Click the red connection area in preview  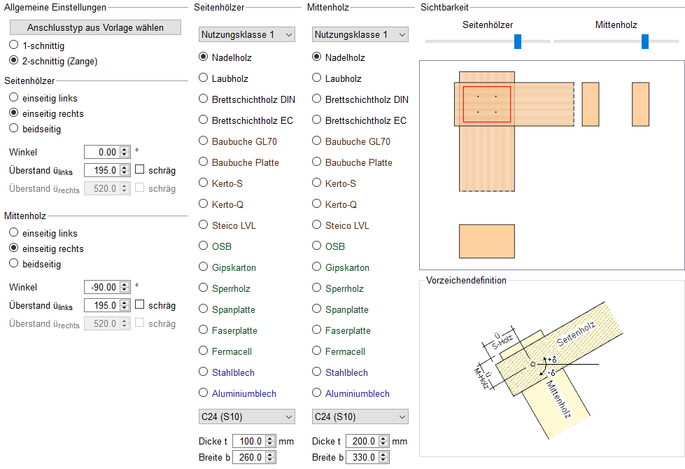pos(487,104)
